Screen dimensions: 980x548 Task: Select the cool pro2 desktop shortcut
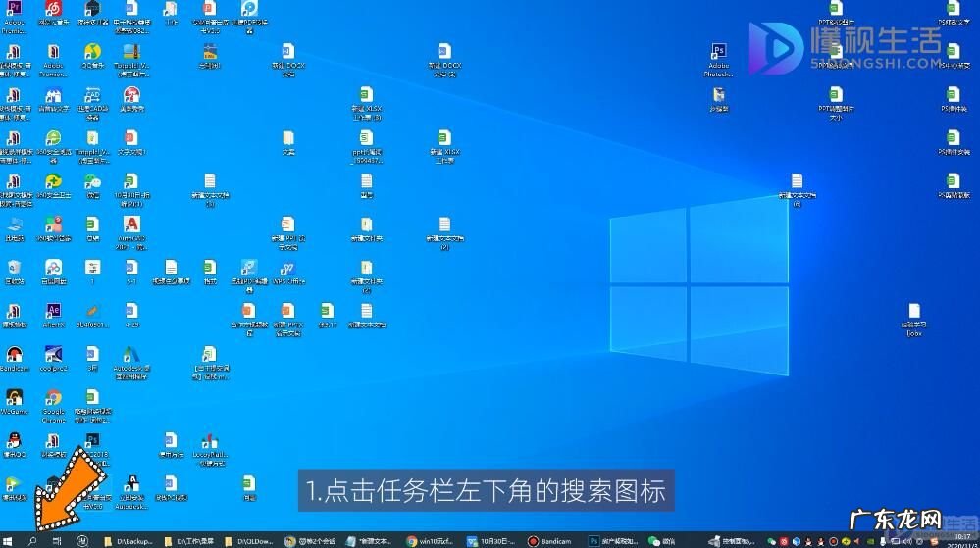point(53,360)
